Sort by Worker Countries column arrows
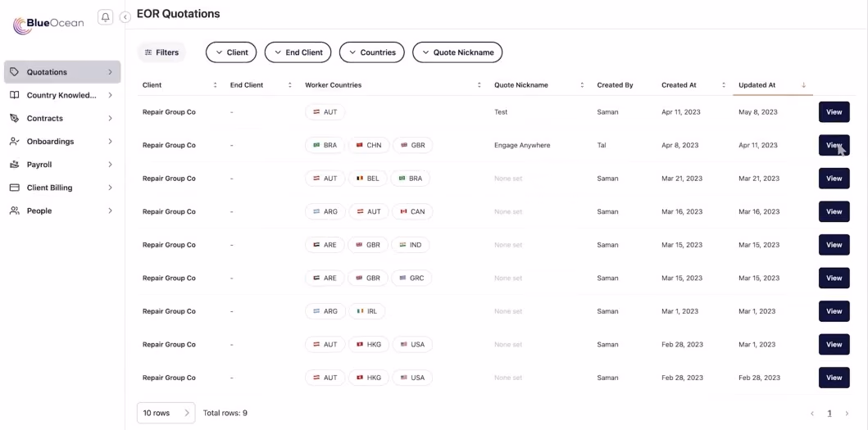Viewport: 868px width, 430px height. pyautogui.click(x=479, y=85)
